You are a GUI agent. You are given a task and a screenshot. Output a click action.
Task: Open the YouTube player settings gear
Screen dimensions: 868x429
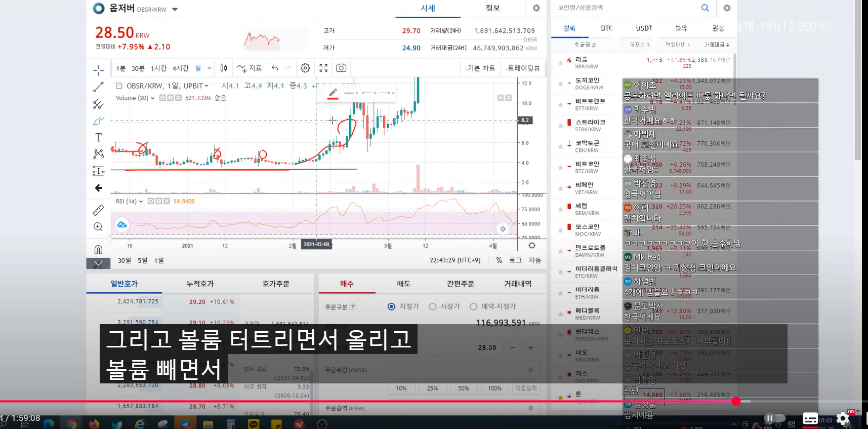click(x=843, y=418)
